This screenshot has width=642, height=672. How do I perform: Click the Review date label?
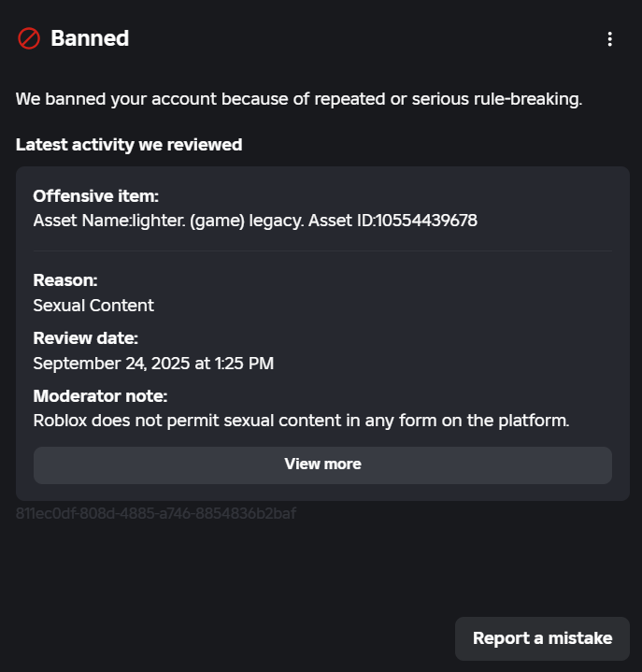(85, 338)
